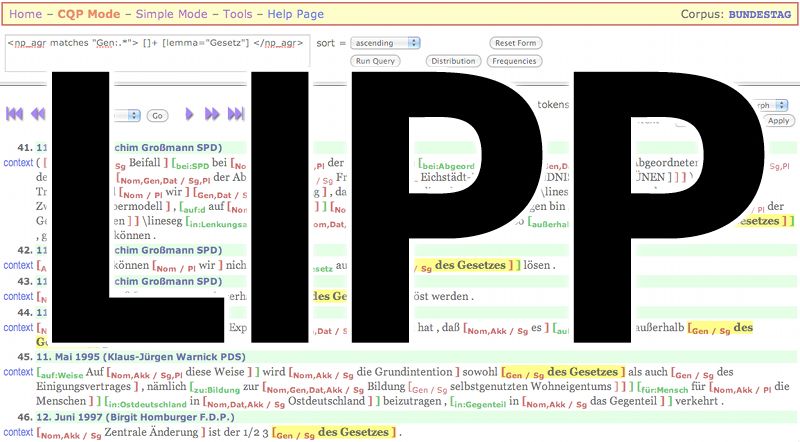Click the Go button
Image resolution: width=800 pixels, height=442 pixels.
click(x=158, y=116)
